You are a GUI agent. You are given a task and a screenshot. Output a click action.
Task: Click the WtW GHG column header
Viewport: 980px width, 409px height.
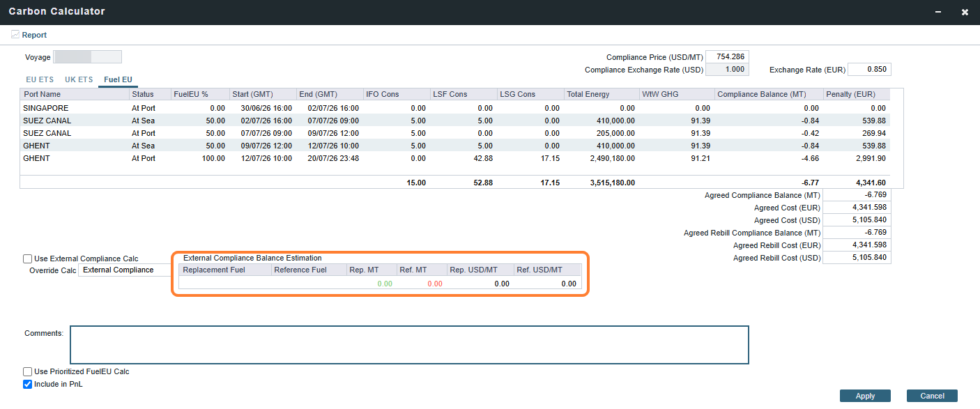[677, 94]
